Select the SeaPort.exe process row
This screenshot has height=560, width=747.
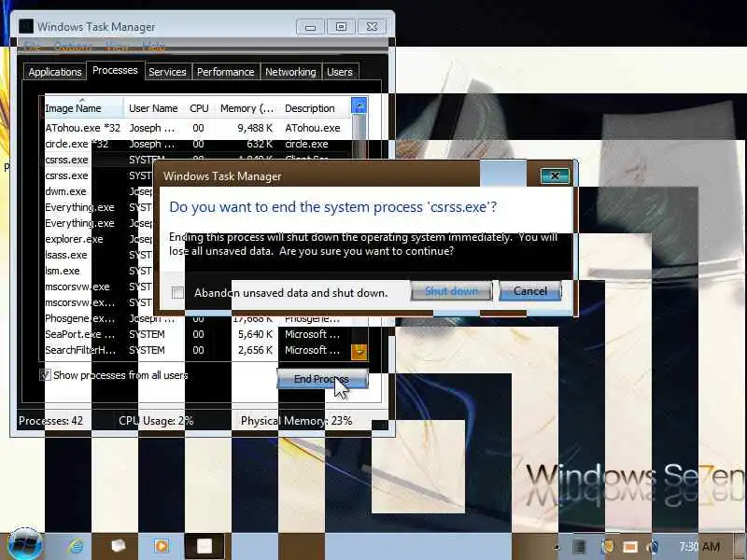tap(198, 334)
